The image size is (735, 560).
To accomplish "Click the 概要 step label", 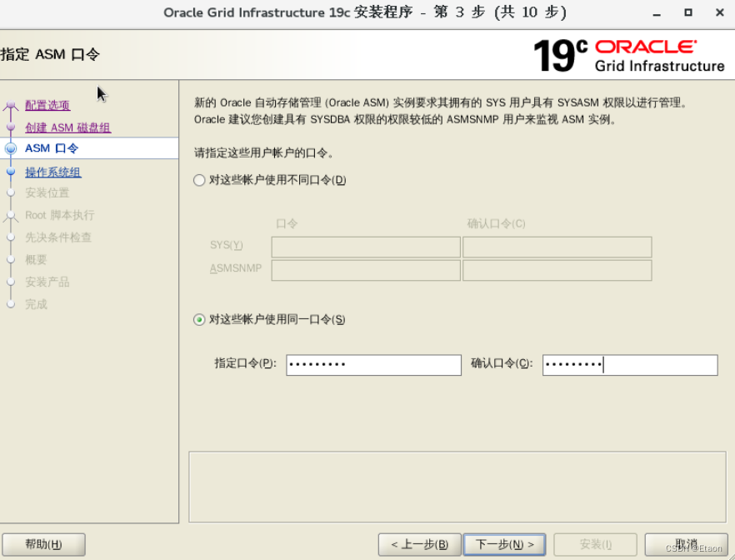I will [x=36, y=260].
